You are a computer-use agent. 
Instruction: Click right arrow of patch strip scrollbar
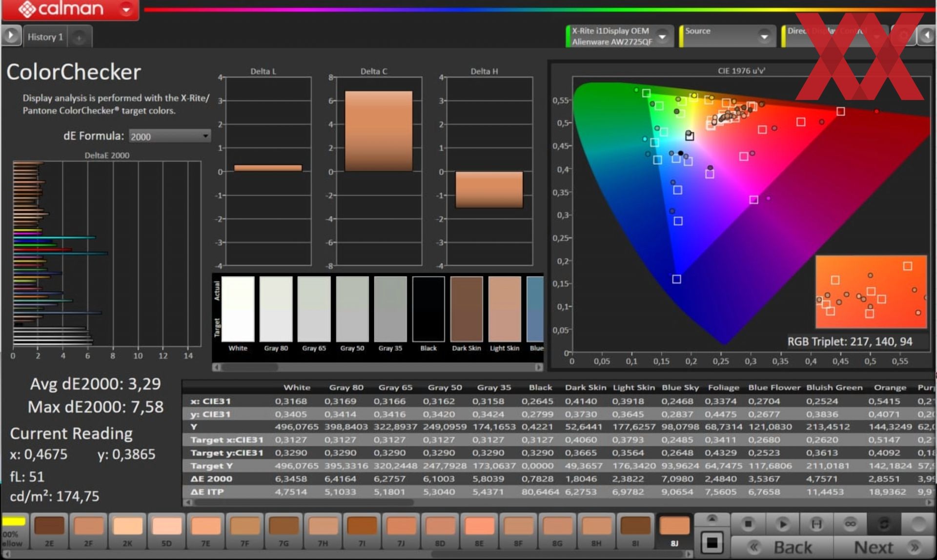(689, 554)
